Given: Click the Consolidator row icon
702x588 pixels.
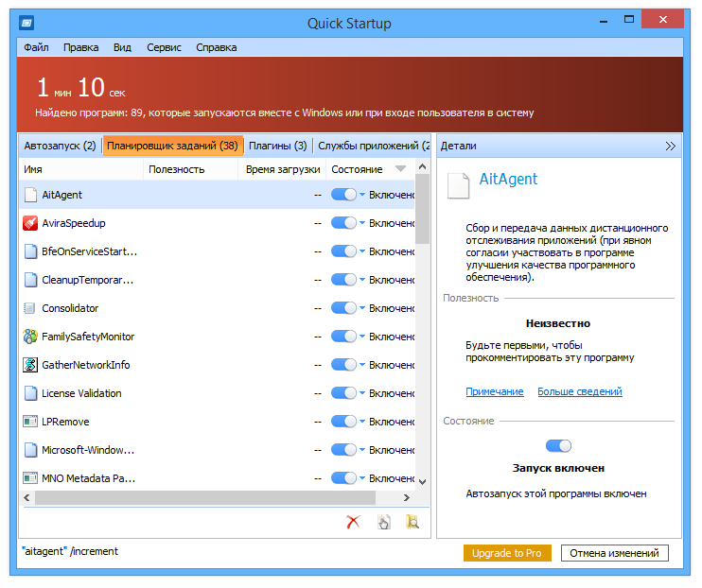Looking at the screenshot, I should (x=29, y=308).
